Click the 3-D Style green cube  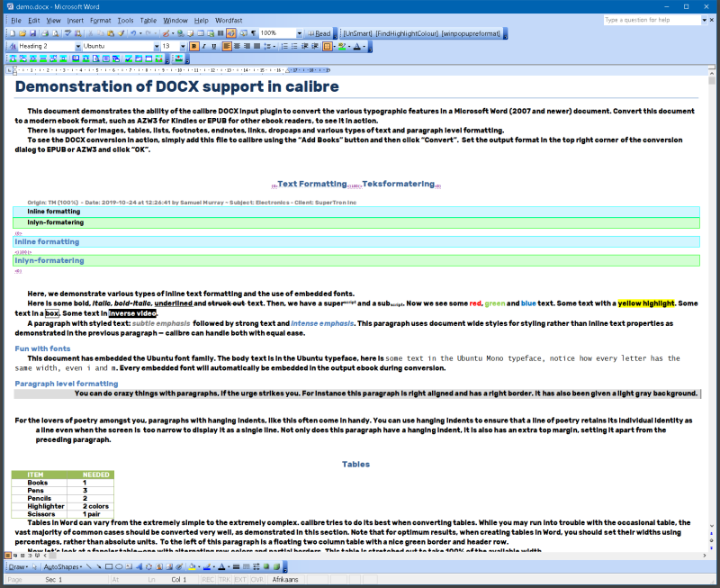point(277,567)
